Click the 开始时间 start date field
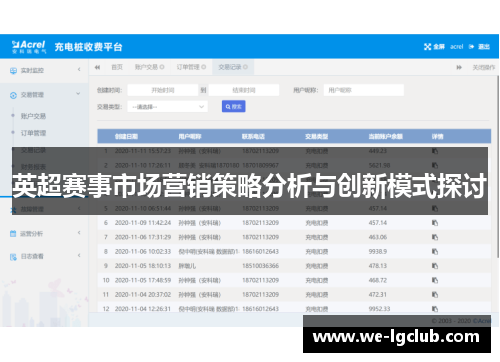 163,90
